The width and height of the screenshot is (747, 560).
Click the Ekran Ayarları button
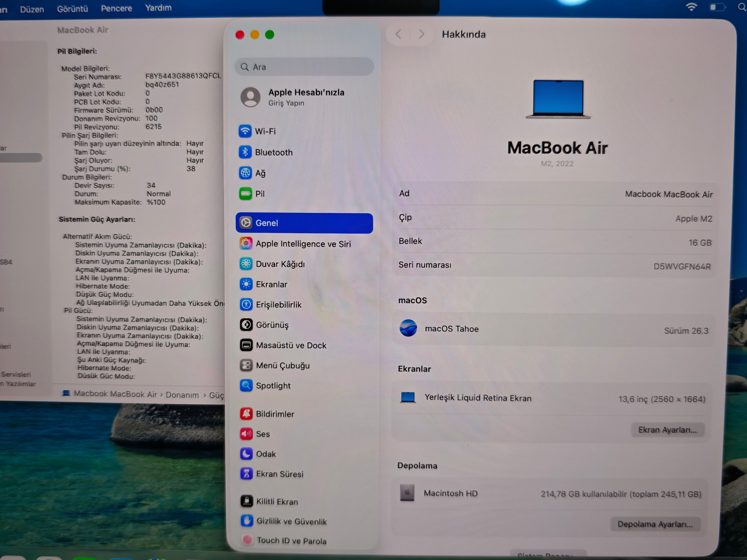point(667,430)
